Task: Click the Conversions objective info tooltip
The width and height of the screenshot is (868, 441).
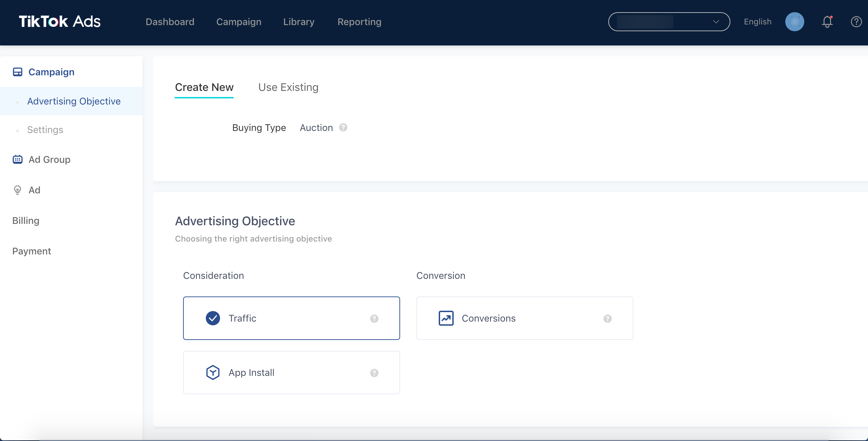Action: (607, 319)
